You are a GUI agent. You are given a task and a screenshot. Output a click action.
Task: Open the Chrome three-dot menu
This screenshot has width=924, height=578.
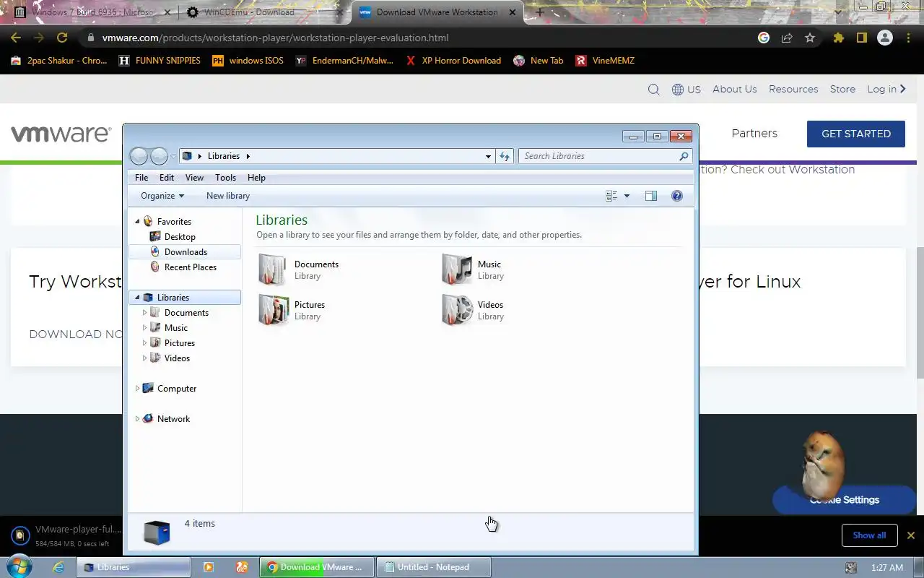tap(908, 38)
